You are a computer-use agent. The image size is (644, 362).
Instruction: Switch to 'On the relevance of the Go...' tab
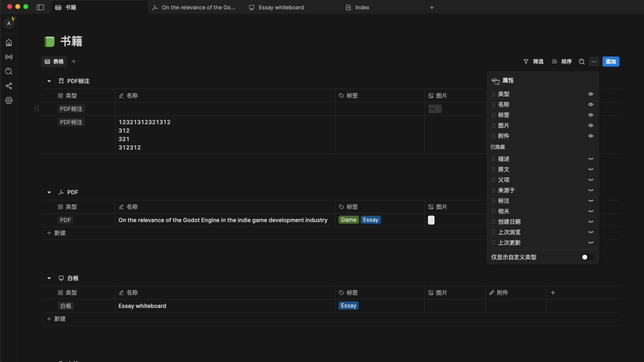point(195,8)
